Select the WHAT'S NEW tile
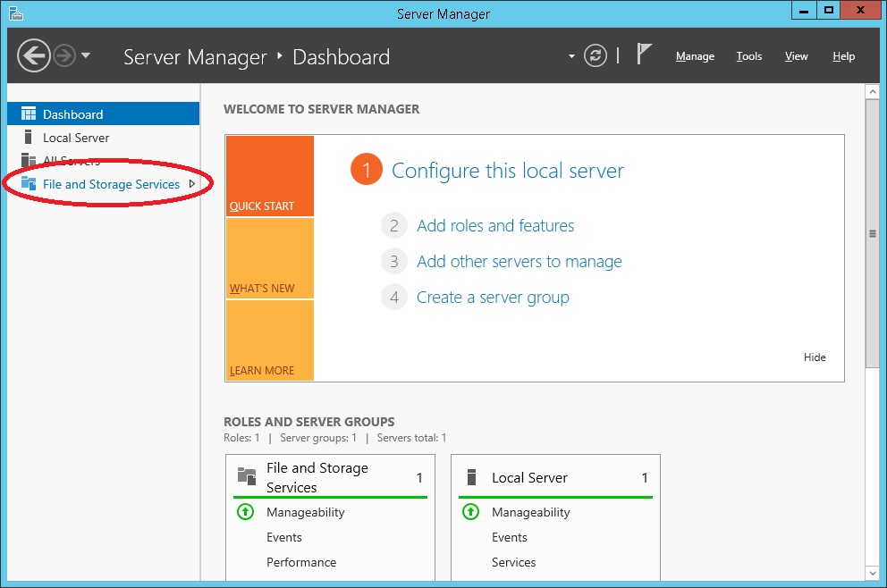The height and width of the screenshot is (588, 887). [x=270, y=259]
